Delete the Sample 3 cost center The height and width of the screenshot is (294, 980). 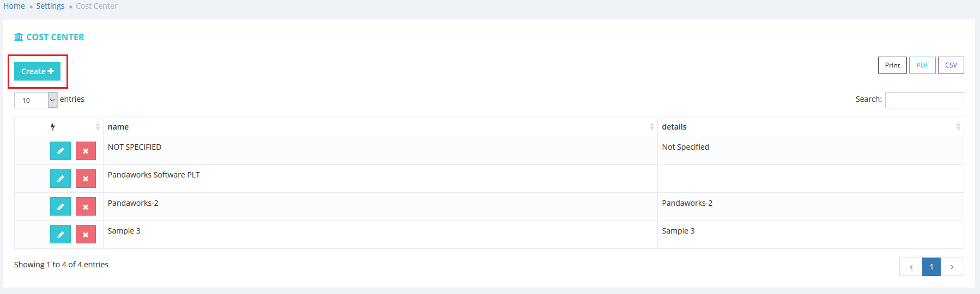tap(86, 234)
